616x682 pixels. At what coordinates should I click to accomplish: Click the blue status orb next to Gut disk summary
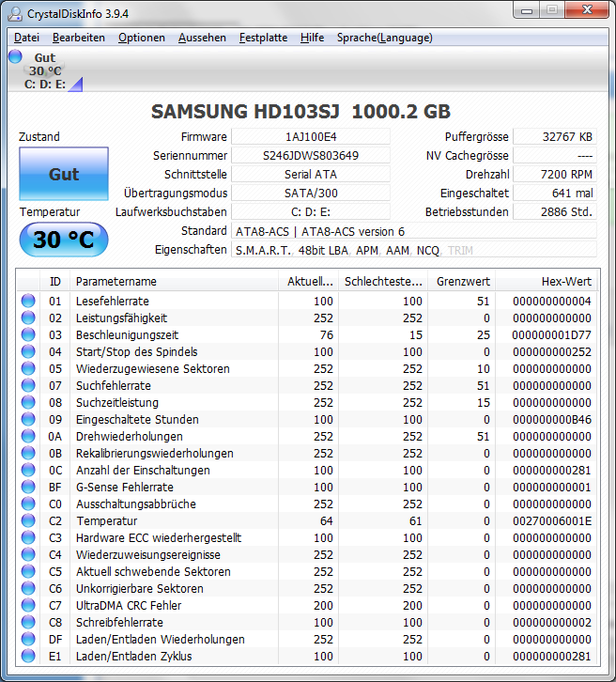click(15, 56)
